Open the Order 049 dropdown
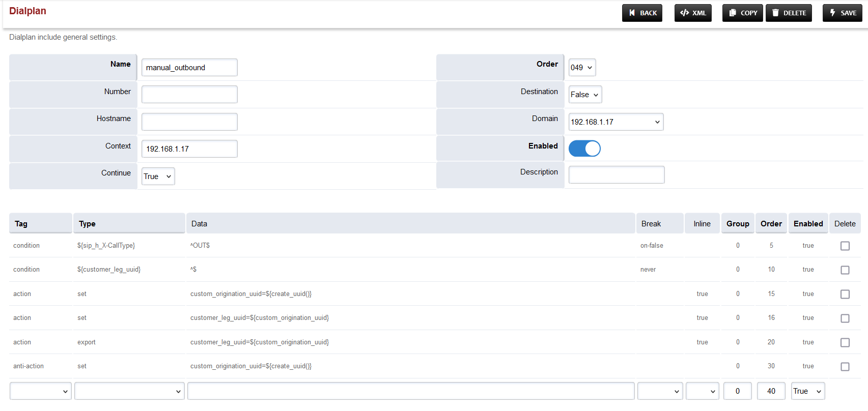 (582, 68)
